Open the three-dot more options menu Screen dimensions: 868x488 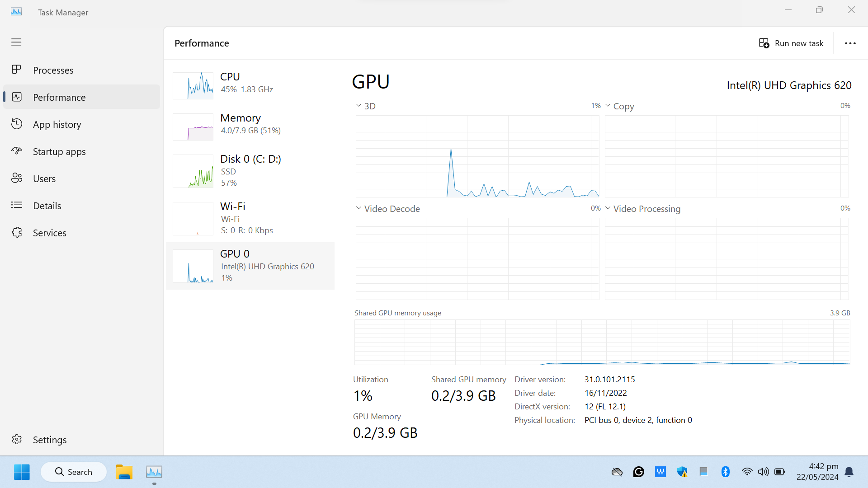[850, 43]
